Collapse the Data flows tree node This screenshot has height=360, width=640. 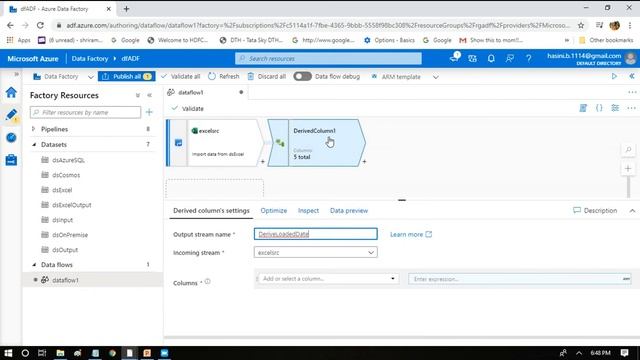34,265
